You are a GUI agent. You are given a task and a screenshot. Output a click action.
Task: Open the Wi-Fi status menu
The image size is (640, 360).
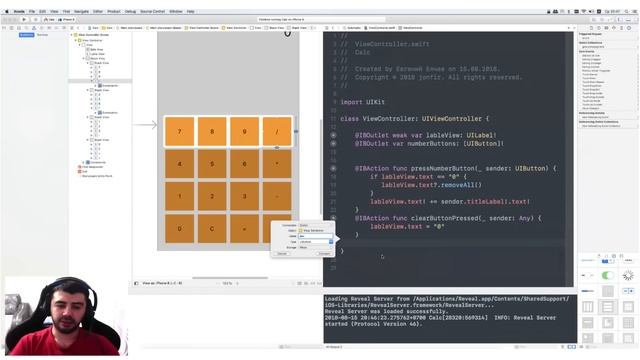point(584,11)
